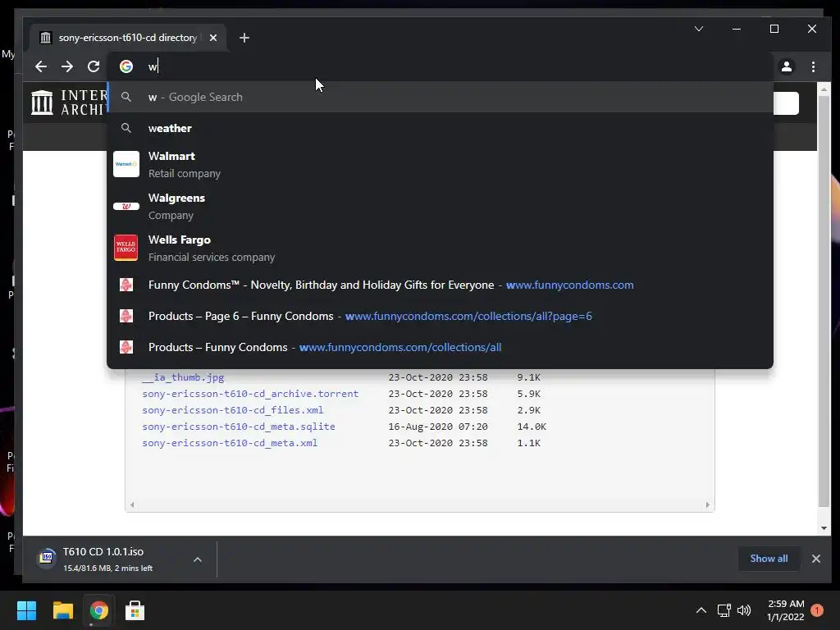
Task: Open 'Products – Page 6' suggestion
Action: point(441,316)
